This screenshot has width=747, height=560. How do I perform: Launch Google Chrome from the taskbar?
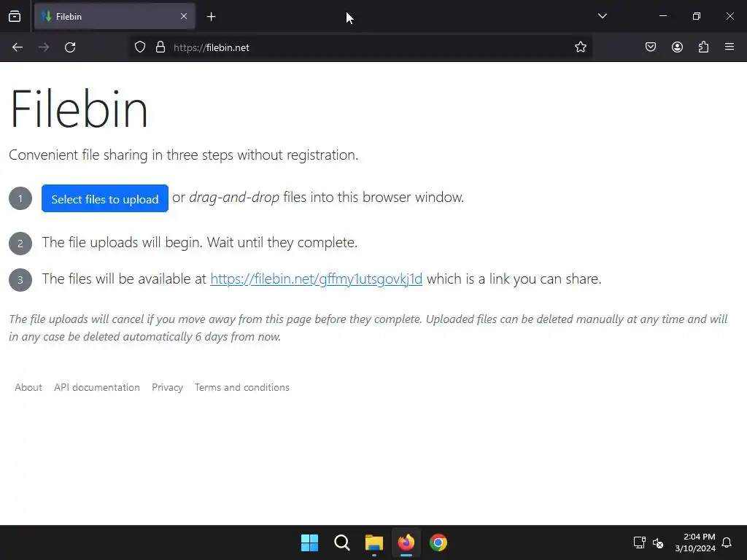[438, 542]
